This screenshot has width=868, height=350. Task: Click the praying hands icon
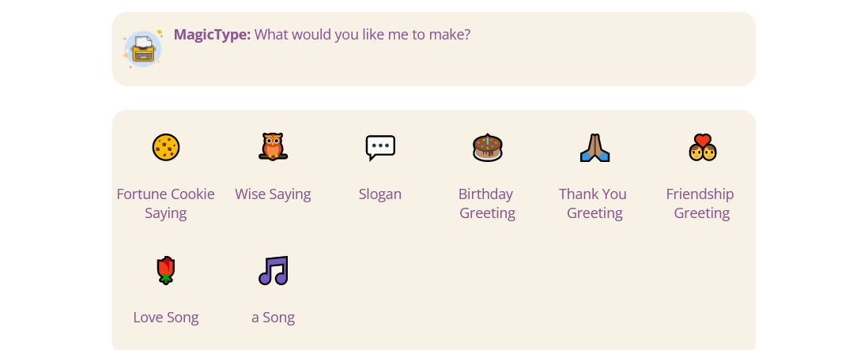(594, 148)
